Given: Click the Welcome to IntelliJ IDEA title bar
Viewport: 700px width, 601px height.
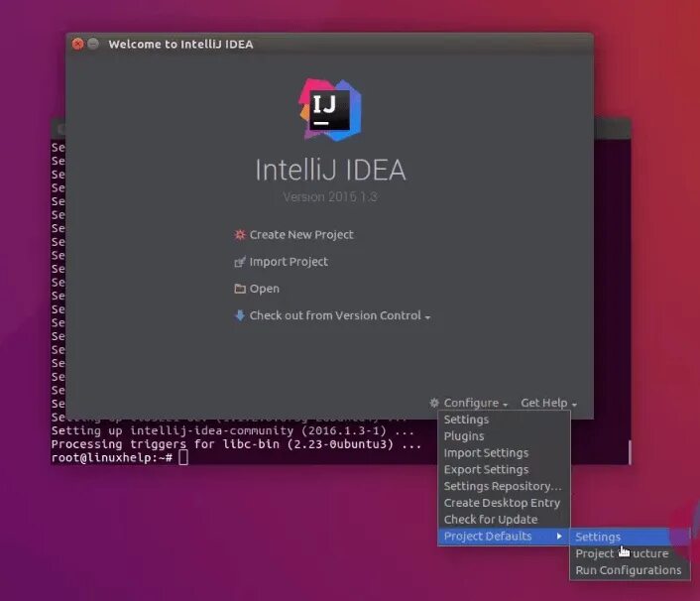Looking at the screenshot, I should click(329, 44).
